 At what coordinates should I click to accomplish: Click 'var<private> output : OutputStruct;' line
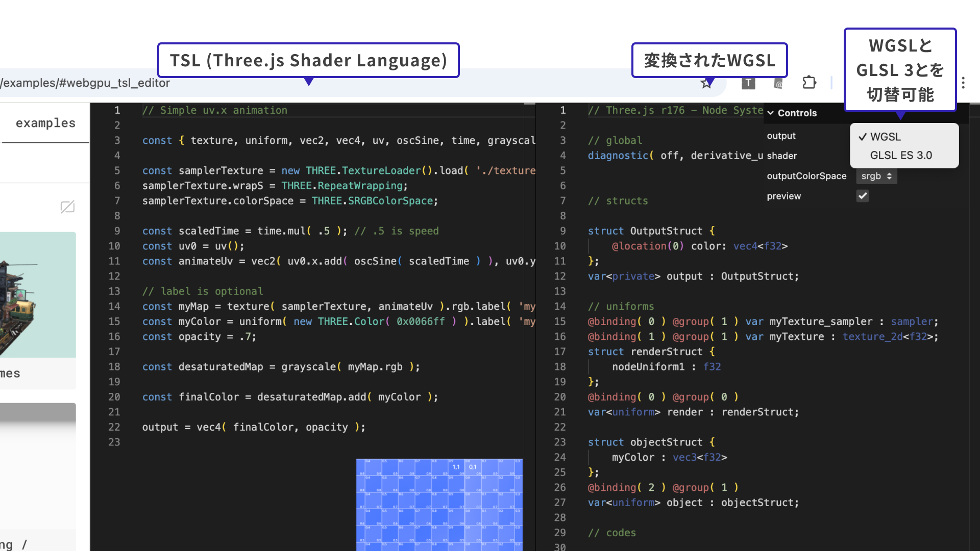coord(693,277)
